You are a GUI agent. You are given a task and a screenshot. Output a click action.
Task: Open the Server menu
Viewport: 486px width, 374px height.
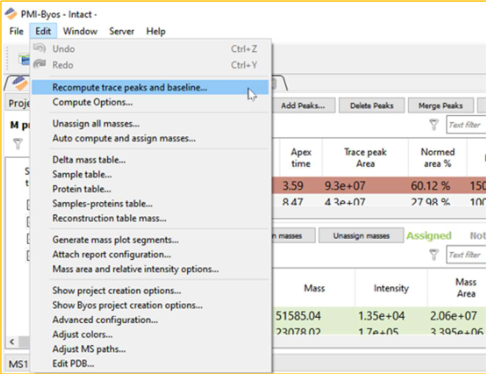pos(122,31)
